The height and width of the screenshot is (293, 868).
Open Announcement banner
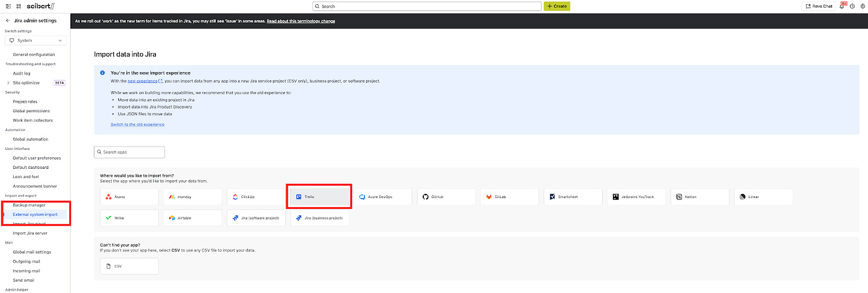coord(33,186)
